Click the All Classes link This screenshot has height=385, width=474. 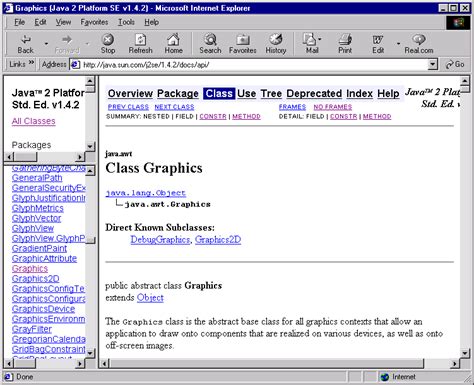34,121
